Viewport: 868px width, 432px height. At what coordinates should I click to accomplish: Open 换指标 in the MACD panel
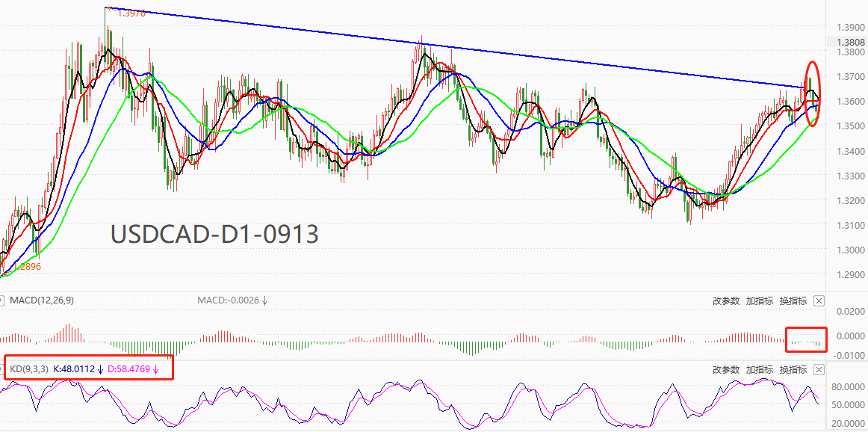click(793, 301)
